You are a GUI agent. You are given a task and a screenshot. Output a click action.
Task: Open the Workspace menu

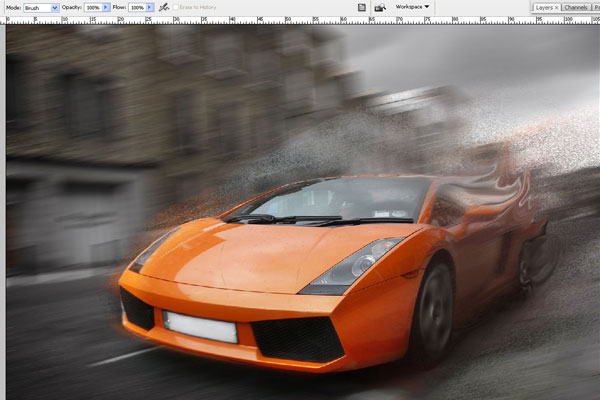pyautogui.click(x=412, y=7)
